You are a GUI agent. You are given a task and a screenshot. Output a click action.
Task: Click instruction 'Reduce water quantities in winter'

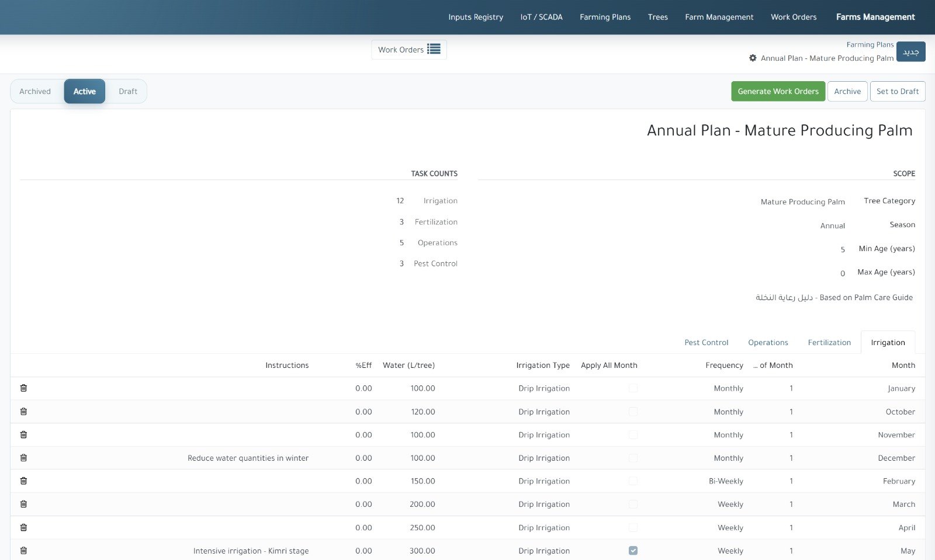point(248,458)
